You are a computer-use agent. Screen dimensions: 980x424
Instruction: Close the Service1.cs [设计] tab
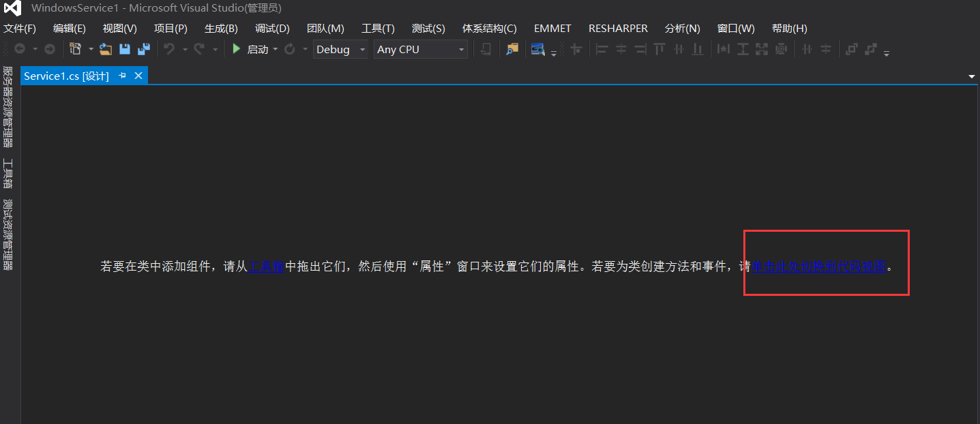pos(138,76)
